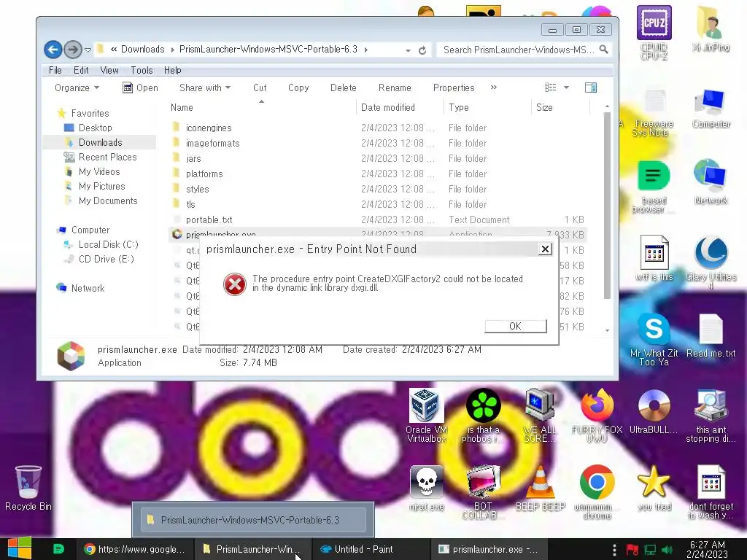Open the Recycle Bin desktop icon

point(28,488)
